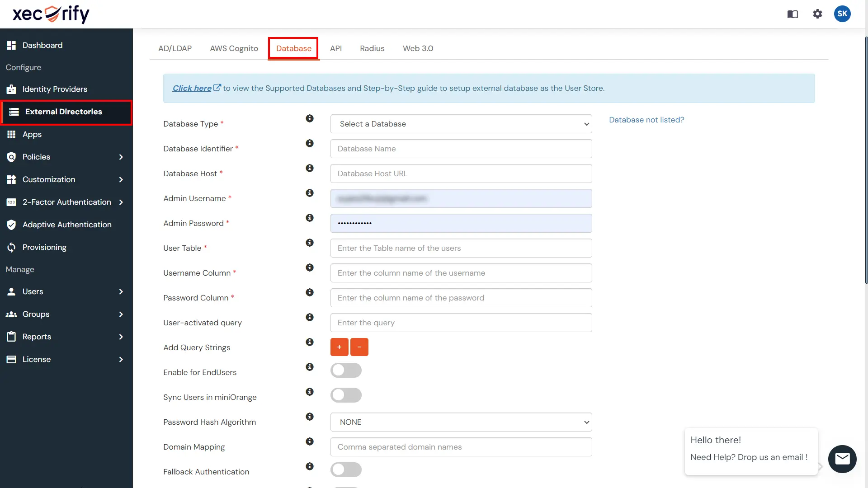868x488 pixels.
Task: Switch to the Web 3.0 tab
Action: click(x=418, y=48)
